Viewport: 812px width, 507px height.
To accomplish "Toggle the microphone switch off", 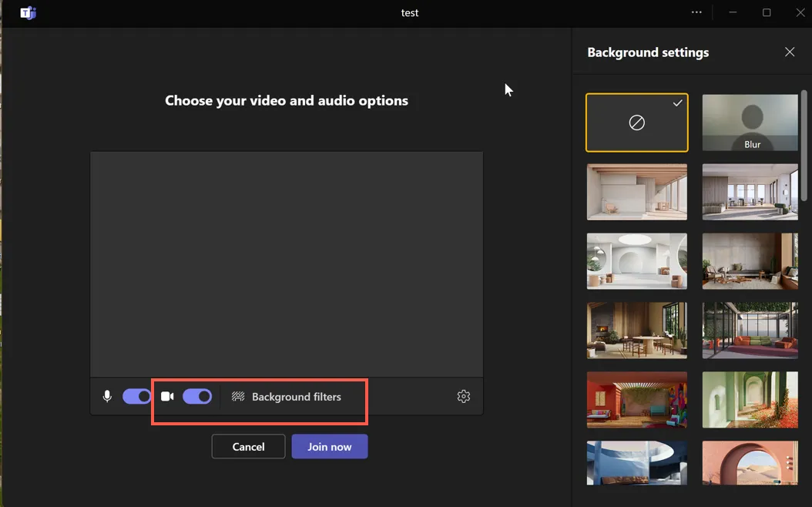I will (136, 396).
